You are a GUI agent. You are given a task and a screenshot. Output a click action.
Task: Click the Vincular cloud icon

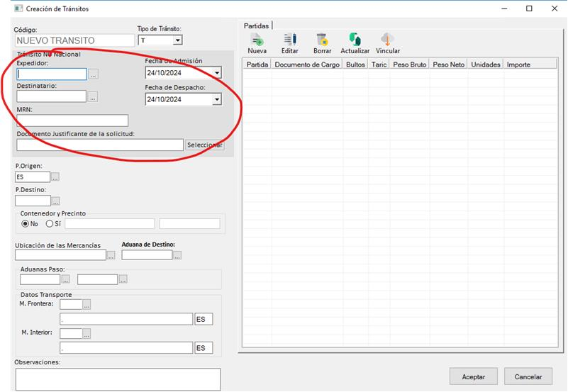(387, 40)
